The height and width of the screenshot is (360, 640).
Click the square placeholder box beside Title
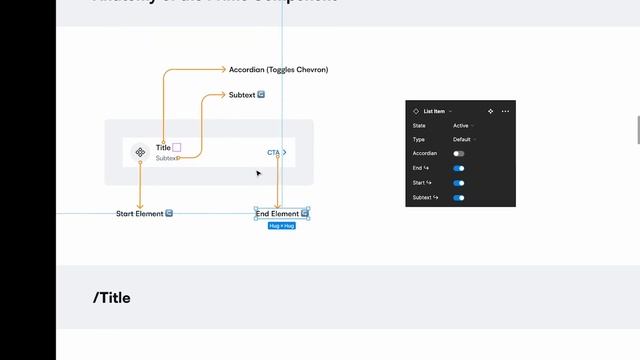[x=177, y=147]
